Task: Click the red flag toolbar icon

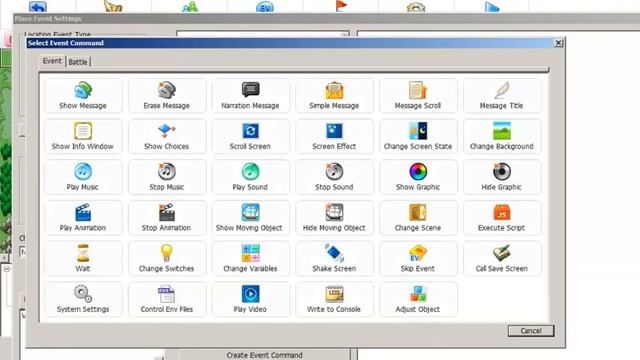Action: pos(341,6)
